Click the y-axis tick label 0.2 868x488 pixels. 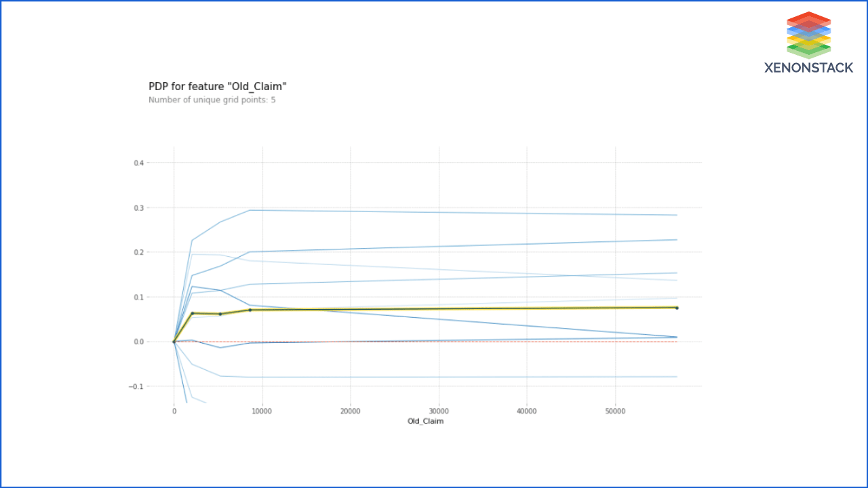(139, 252)
